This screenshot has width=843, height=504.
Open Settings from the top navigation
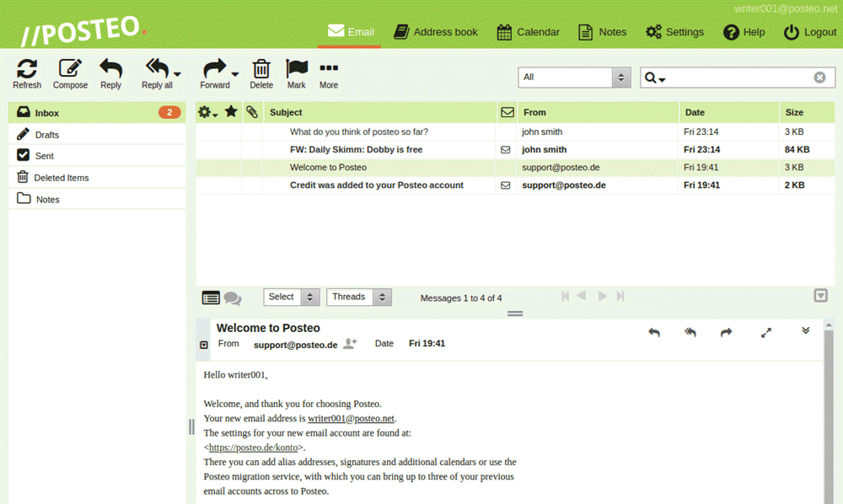(x=674, y=32)
